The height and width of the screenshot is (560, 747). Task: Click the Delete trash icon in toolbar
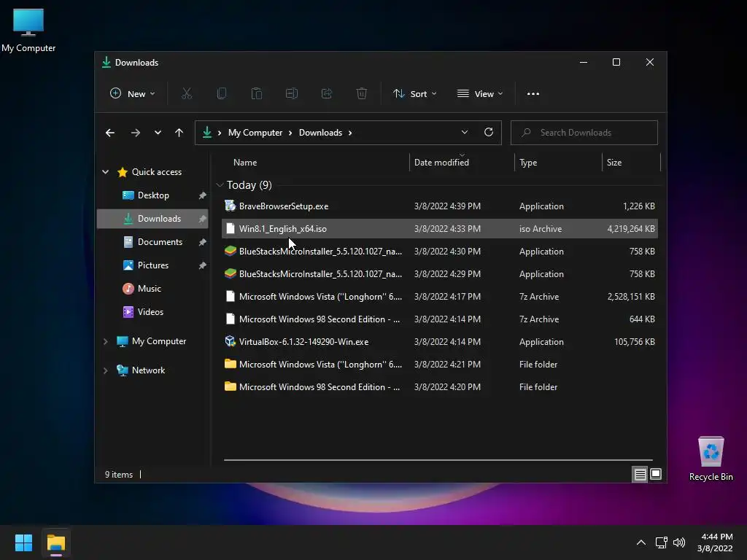pos(362,94)
